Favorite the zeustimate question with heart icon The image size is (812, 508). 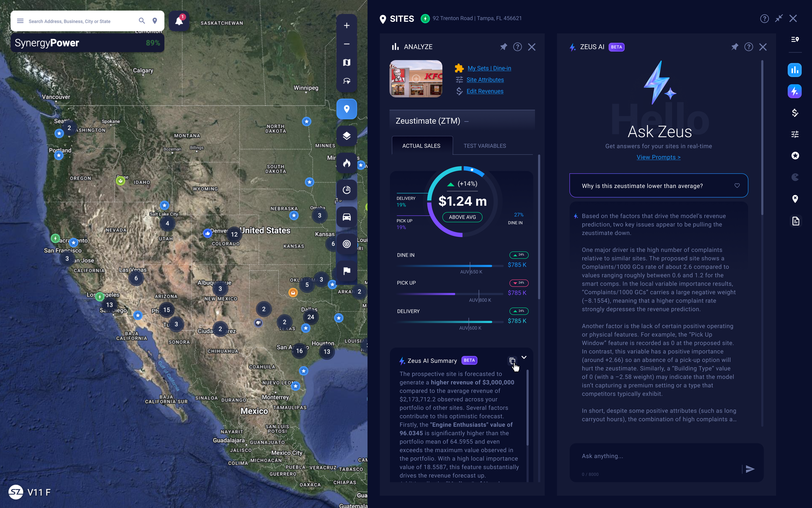coord(737,185)
